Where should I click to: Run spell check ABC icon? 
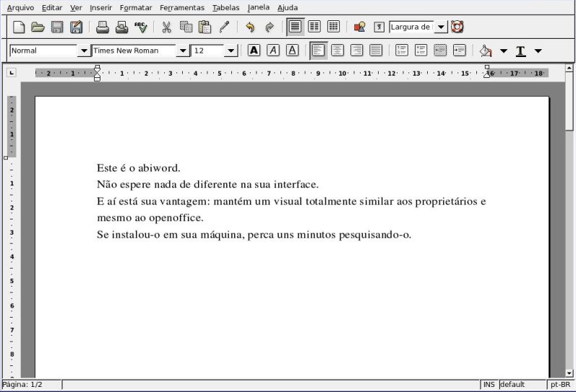141,27
